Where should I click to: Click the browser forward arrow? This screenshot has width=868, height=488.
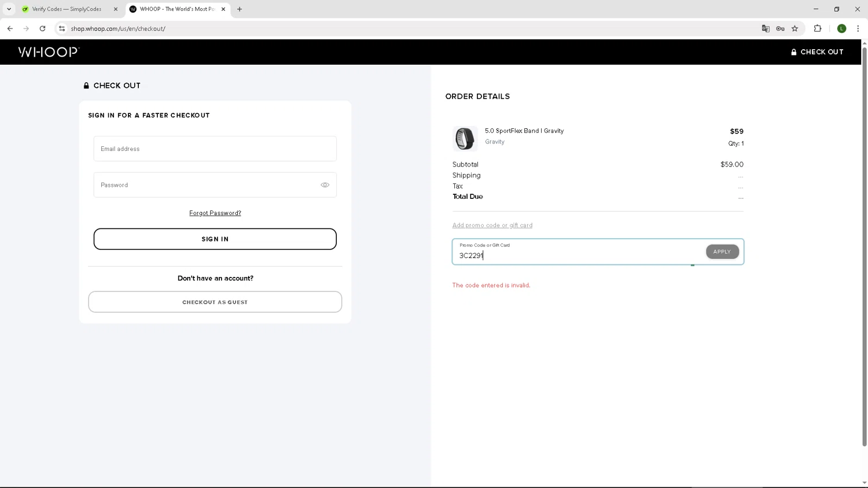[26, 28]
